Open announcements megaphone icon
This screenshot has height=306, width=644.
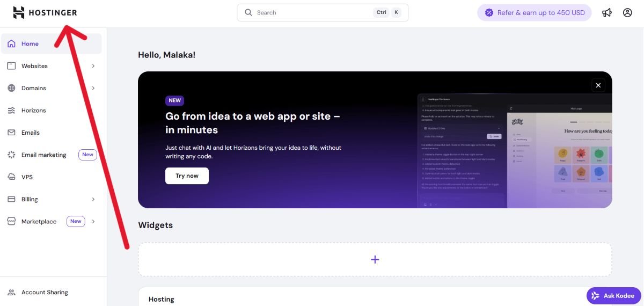pyautogui.click(x=607, y=12)
